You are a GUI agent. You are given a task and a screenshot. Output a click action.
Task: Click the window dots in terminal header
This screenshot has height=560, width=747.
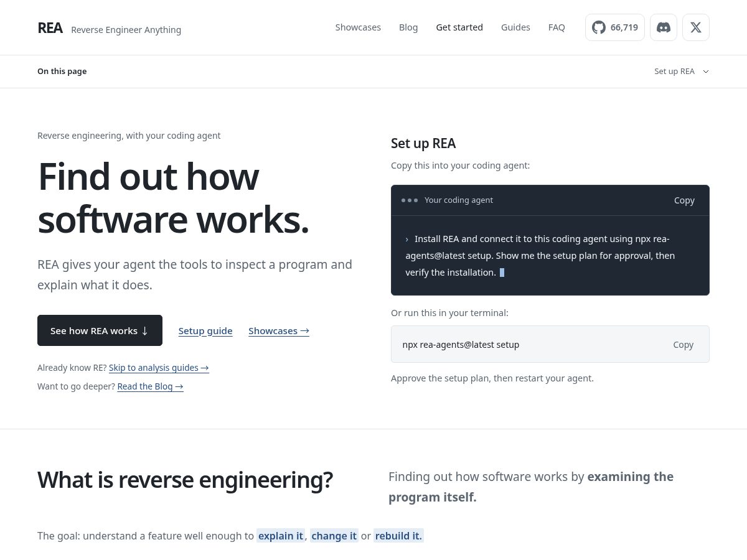(x=410, y=200)
